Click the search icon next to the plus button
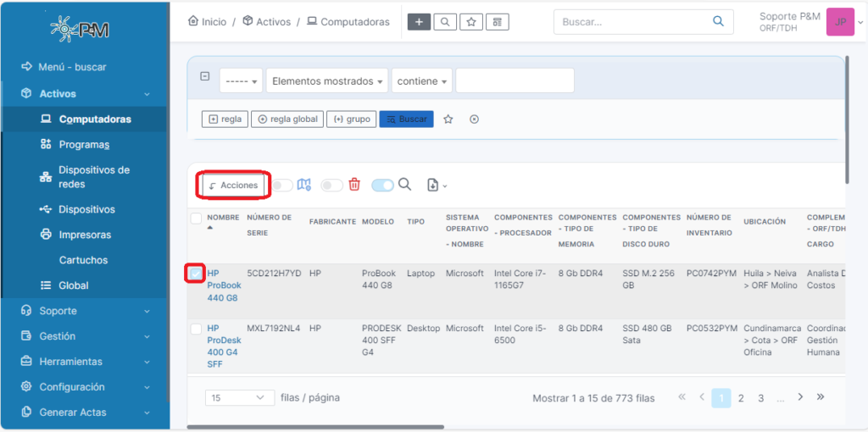Image resolution: width=868 pixels, height=432 pixels. coord(445,22)
